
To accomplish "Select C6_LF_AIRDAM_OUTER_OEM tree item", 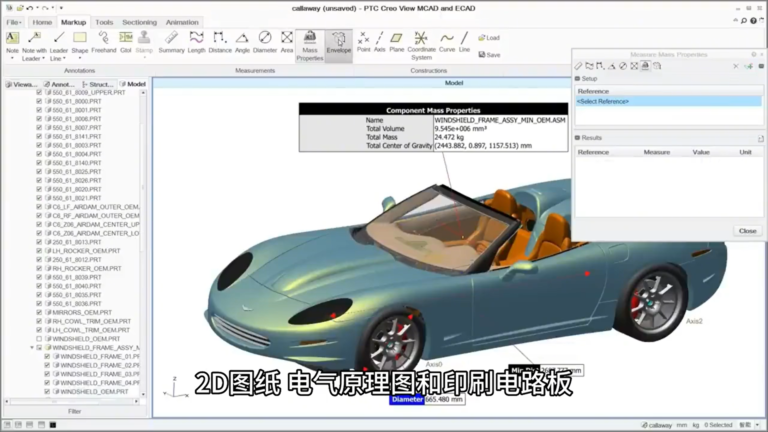I will [x=96, y=207].
